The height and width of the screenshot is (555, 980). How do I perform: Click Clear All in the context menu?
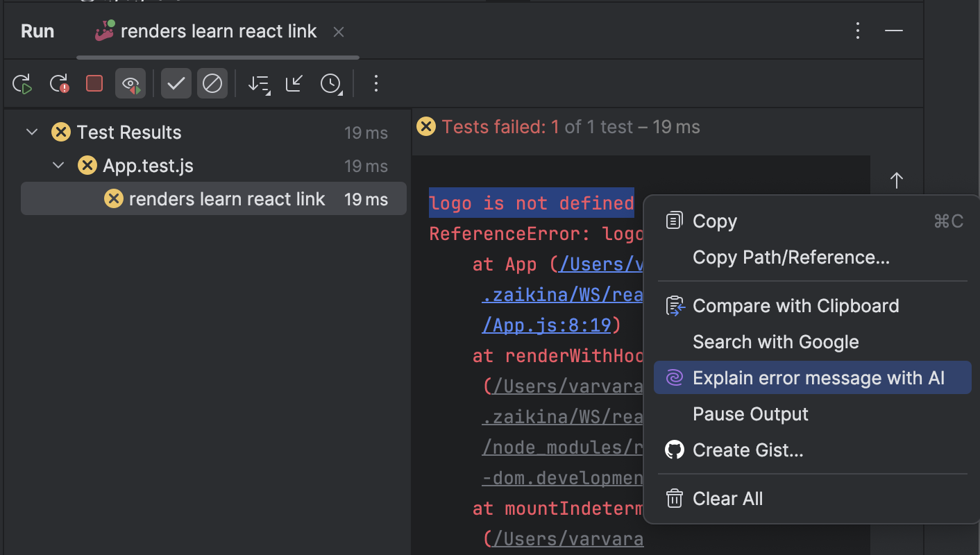(x=727, y=499)
